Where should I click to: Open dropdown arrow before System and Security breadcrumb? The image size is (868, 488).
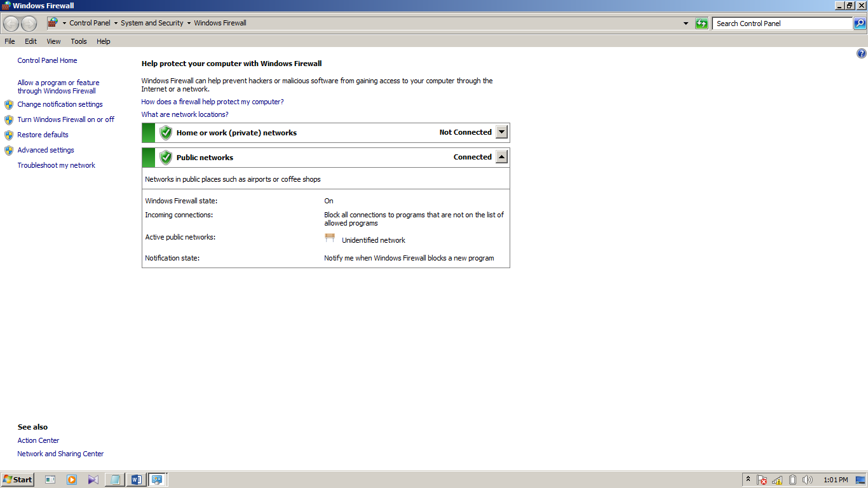point(116,24)
